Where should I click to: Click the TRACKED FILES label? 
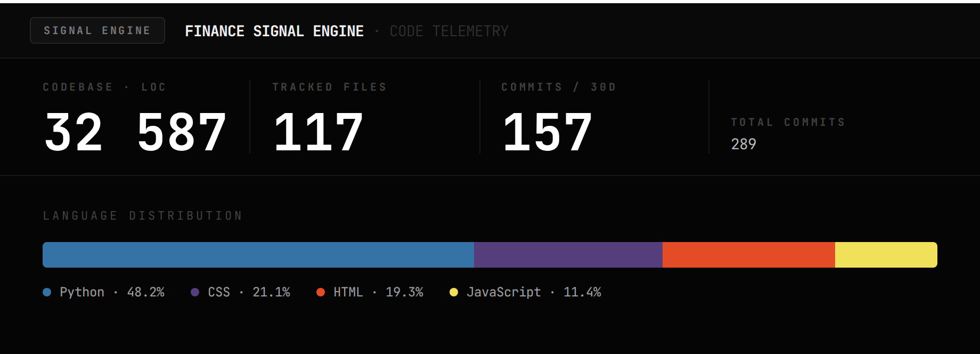[x=329, y=87]
